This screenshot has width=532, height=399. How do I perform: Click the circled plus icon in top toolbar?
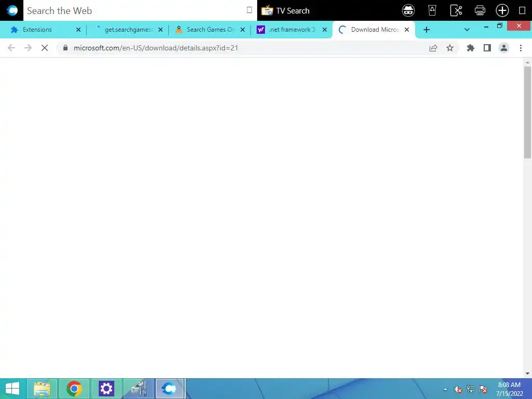click(x=502, y=10)
